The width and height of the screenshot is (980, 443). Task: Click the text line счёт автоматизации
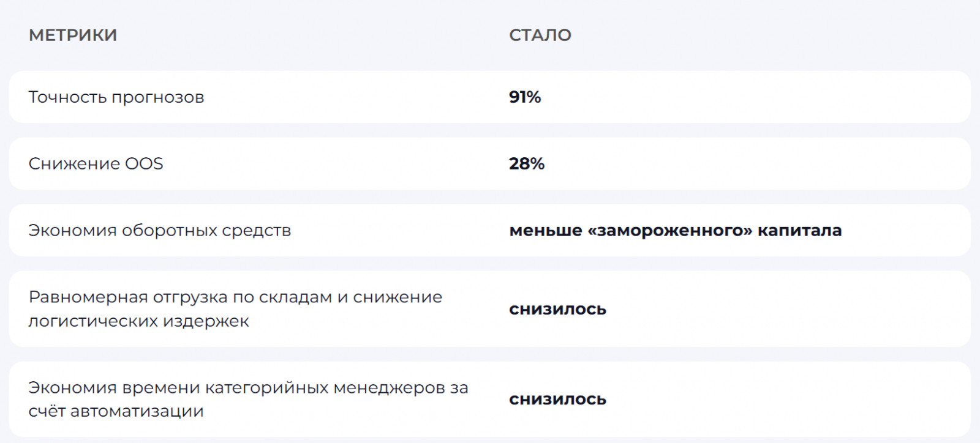116,411
